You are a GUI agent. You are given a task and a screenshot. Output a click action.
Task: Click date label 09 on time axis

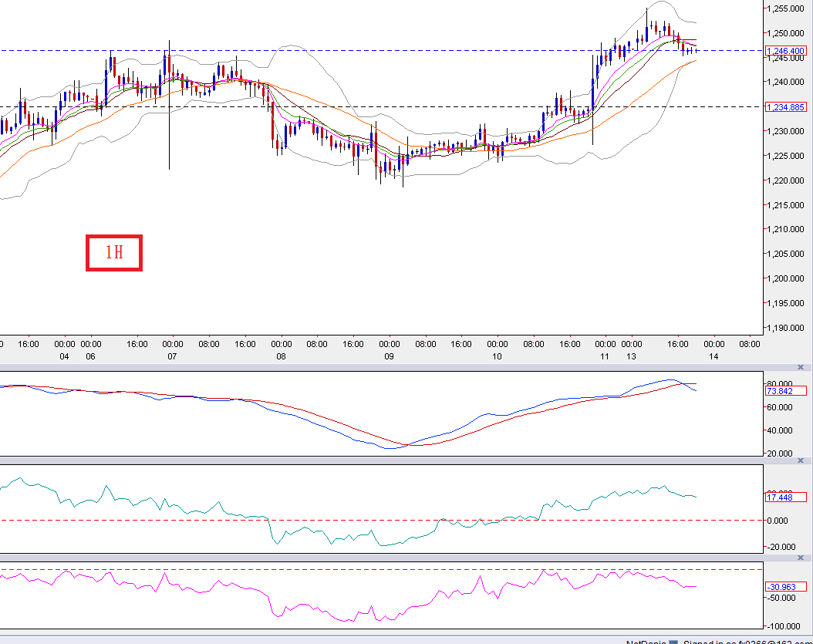pyautogui.click(x=389, y=356)
